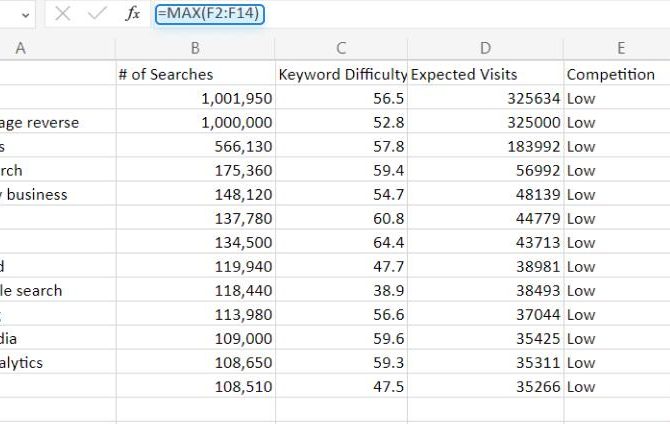The height and width of the screenshot is (424, 670).
Task: Click the expected visits cell 35266
Action: [x=485, y=387]
